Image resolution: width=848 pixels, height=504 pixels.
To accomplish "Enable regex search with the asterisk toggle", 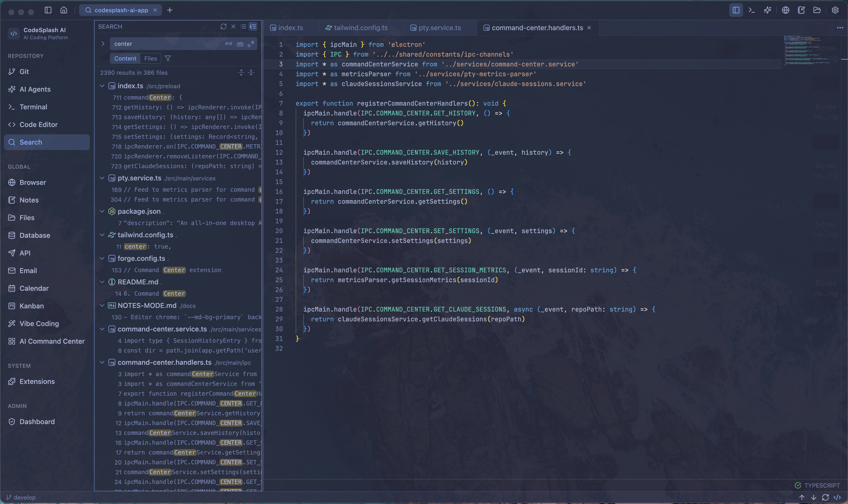I will point(252,43).
